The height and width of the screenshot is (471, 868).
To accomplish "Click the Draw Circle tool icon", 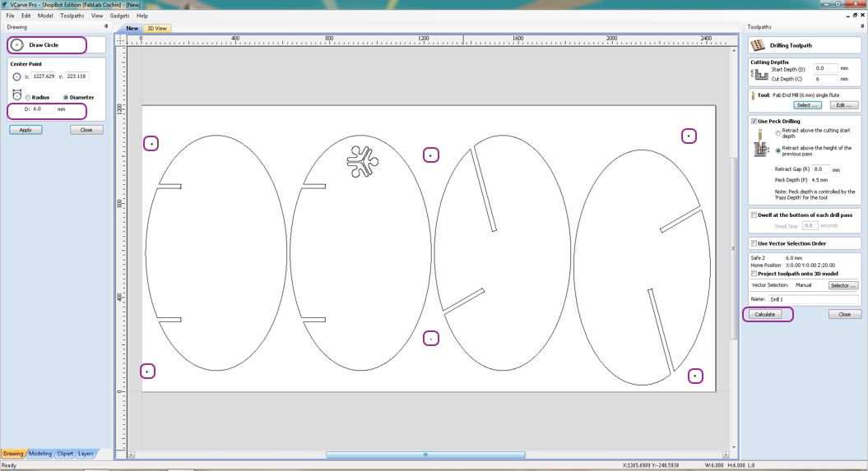I will (x=17, y=44).
